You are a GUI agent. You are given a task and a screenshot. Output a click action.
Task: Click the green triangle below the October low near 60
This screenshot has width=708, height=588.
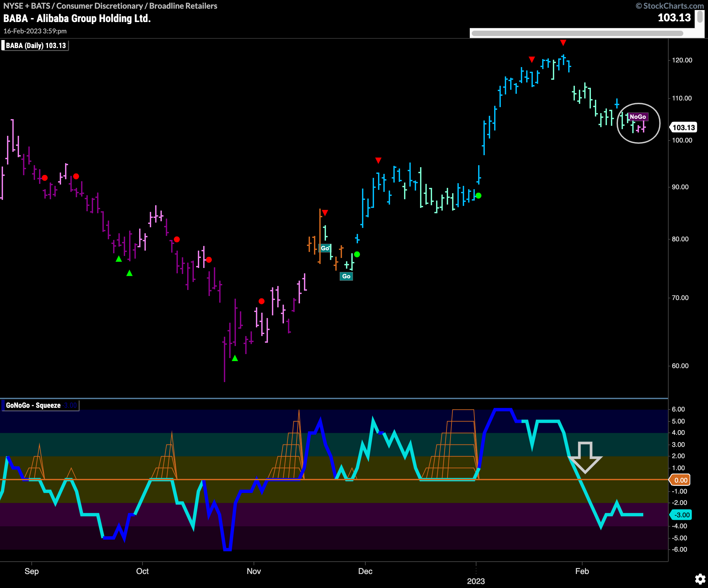coord(235,358)
